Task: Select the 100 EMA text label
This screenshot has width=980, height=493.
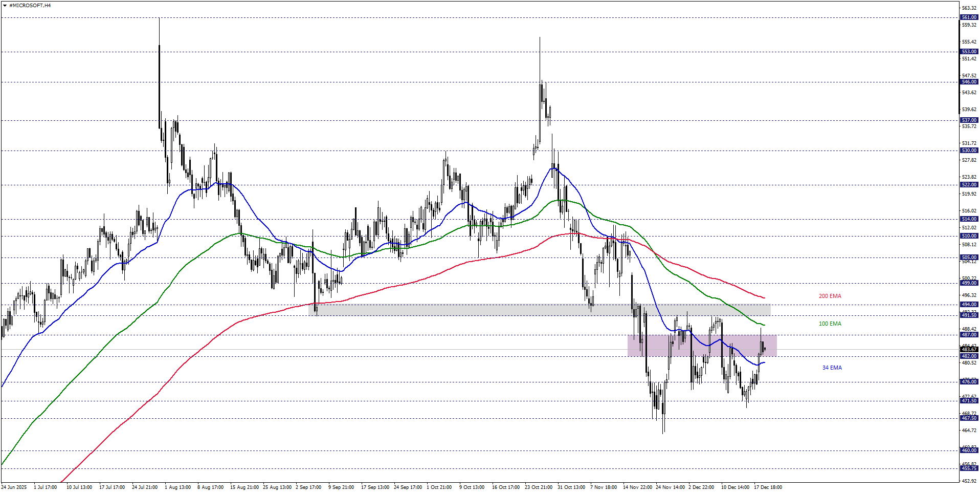Action: click(830, 324)
